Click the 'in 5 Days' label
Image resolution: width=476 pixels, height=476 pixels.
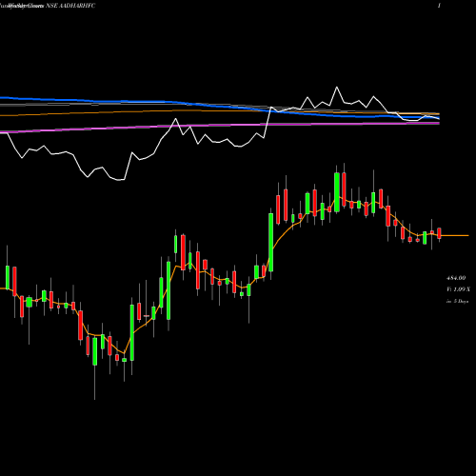[x=457, y=301]
